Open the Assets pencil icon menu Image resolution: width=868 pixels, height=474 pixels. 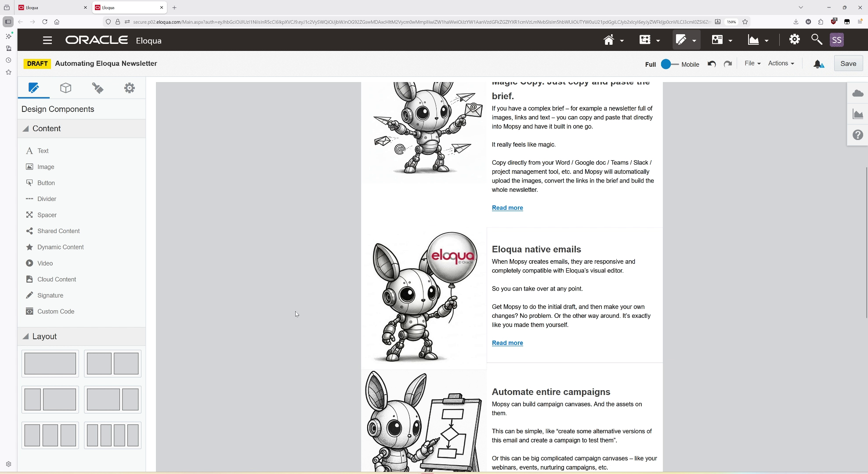tap(686, 40)
